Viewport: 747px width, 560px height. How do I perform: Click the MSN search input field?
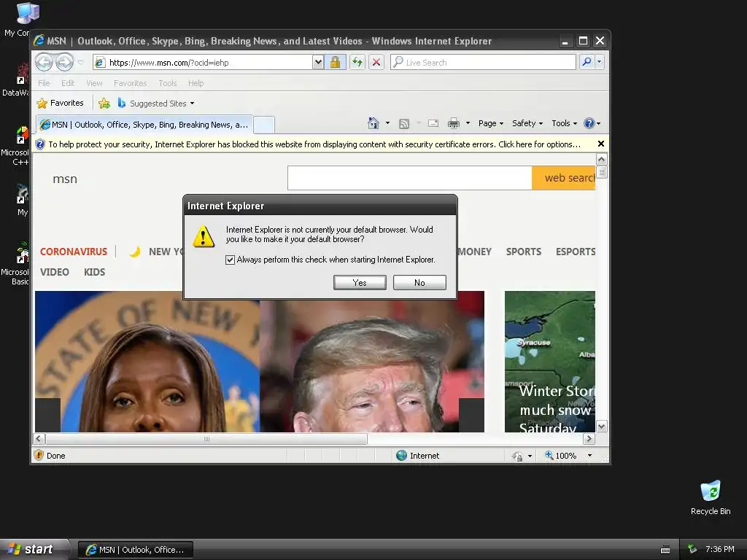(x=410, y=178)
